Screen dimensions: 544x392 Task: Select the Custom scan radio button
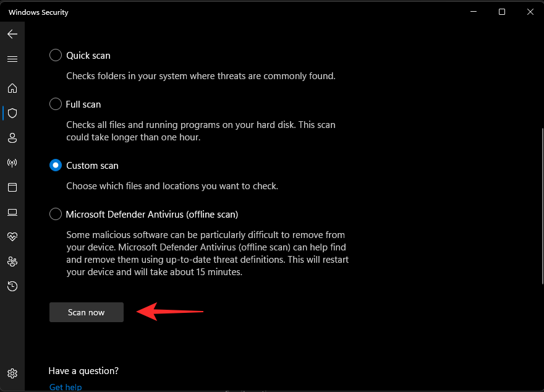coord(56,165)
